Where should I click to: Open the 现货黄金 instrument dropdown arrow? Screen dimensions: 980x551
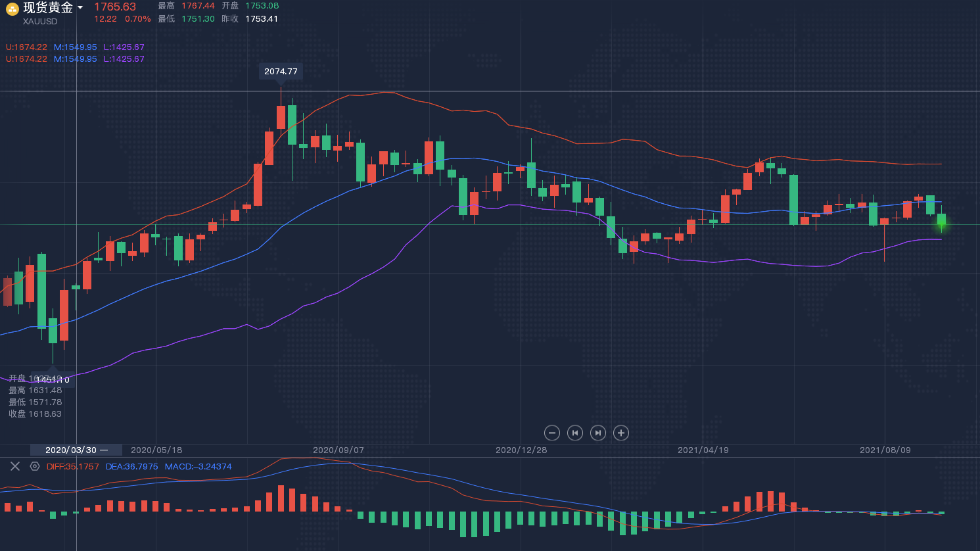click(x=80, y=8)
